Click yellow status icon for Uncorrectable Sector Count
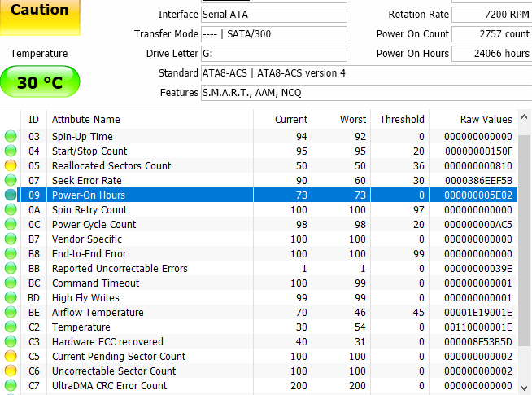 tap(10, 371)
